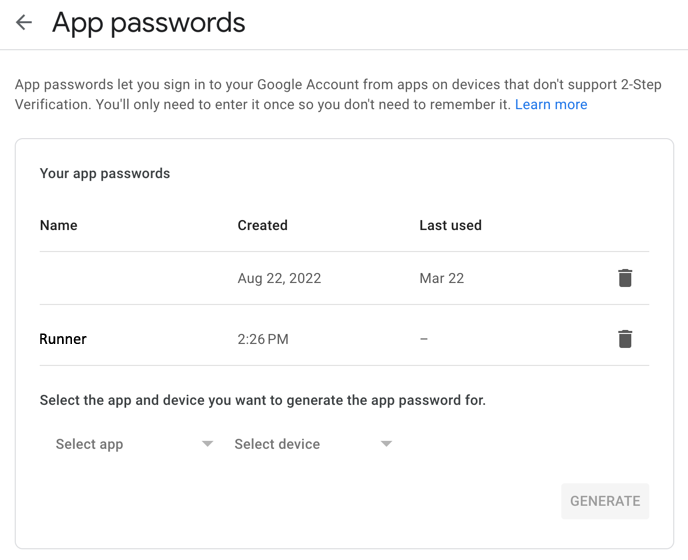This screenshot has width=688, height=560.
Task: Click the Last used column header
Action: point(450,225)
